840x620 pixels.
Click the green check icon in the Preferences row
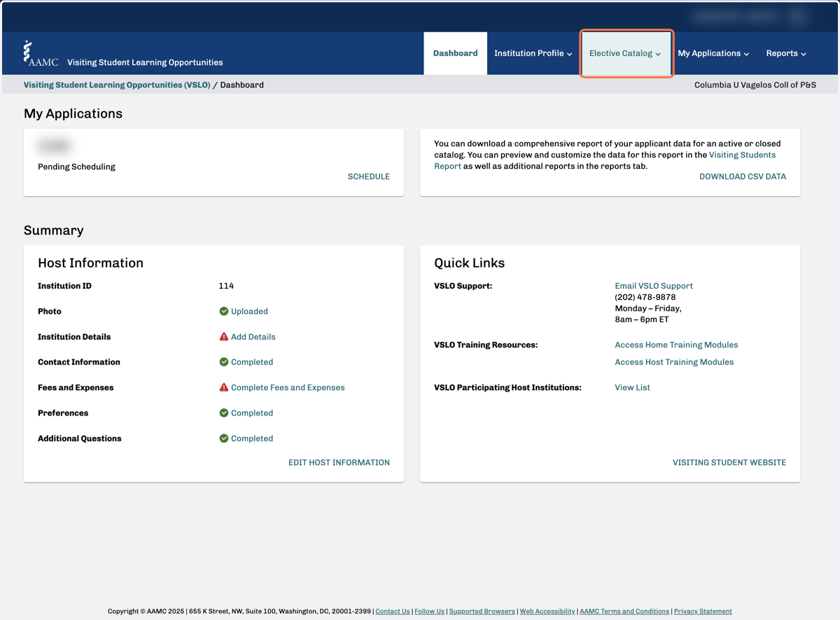224,413
